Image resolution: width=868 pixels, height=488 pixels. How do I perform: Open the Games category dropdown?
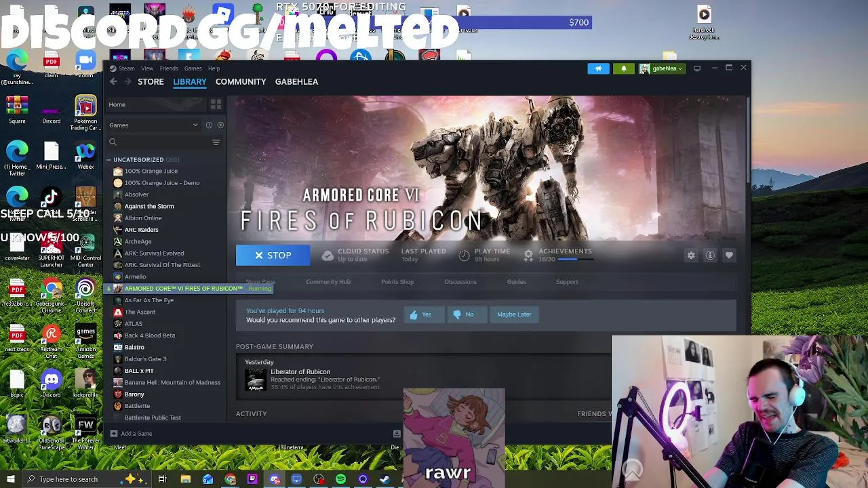click(154, 125)
